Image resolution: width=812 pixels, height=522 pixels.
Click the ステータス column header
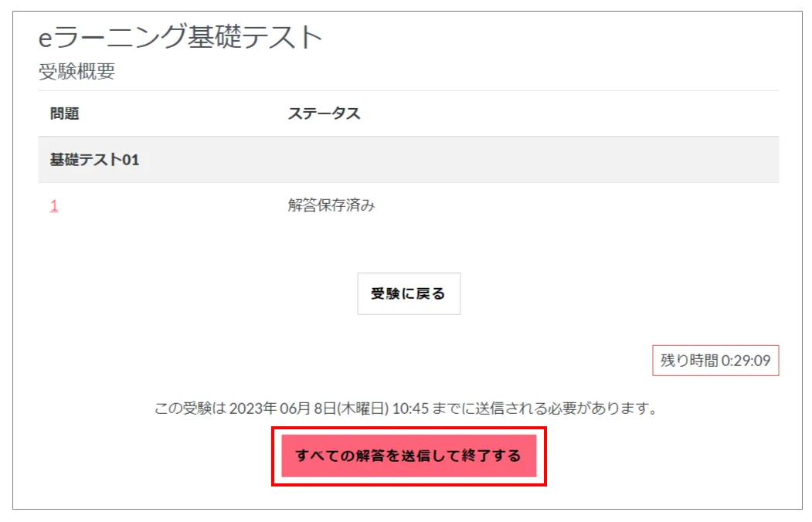pos(324,114)
